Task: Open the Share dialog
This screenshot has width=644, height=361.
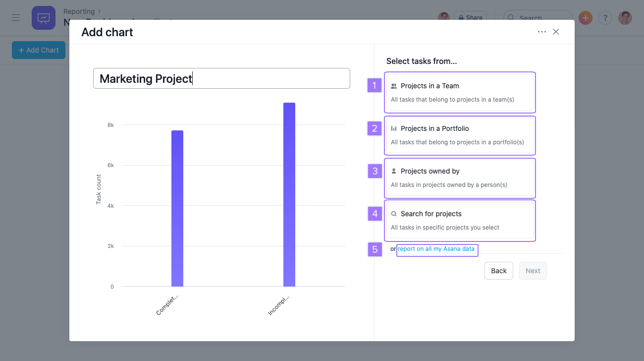Action: point(470,17)
